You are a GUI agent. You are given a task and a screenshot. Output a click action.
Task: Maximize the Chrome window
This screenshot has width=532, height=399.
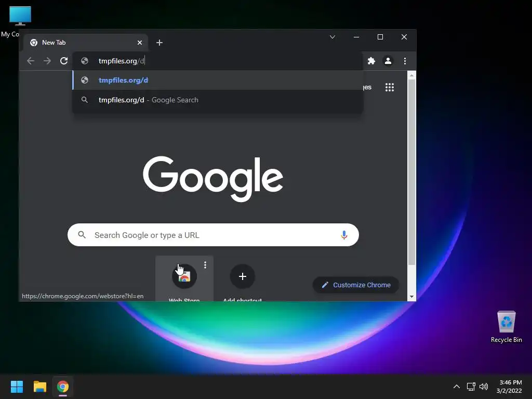(380, 37)
